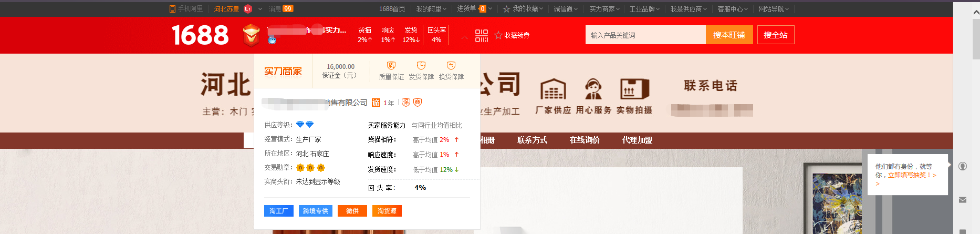
Task: Click 河北 石家庄 location value
Action: (x=312, y=154)
